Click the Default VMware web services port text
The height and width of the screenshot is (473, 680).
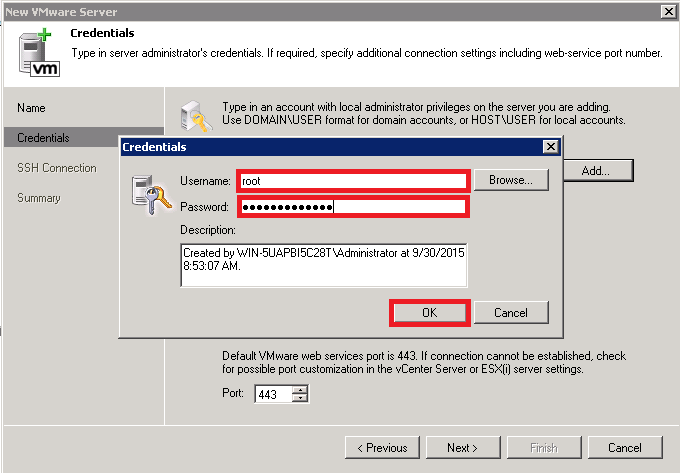coord(424,362)
